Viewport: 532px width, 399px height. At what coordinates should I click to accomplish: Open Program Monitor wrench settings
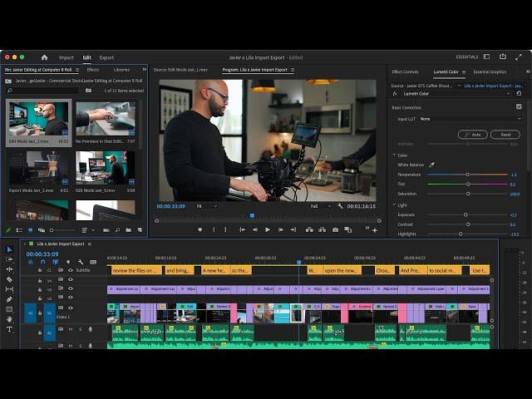[340, 206]
